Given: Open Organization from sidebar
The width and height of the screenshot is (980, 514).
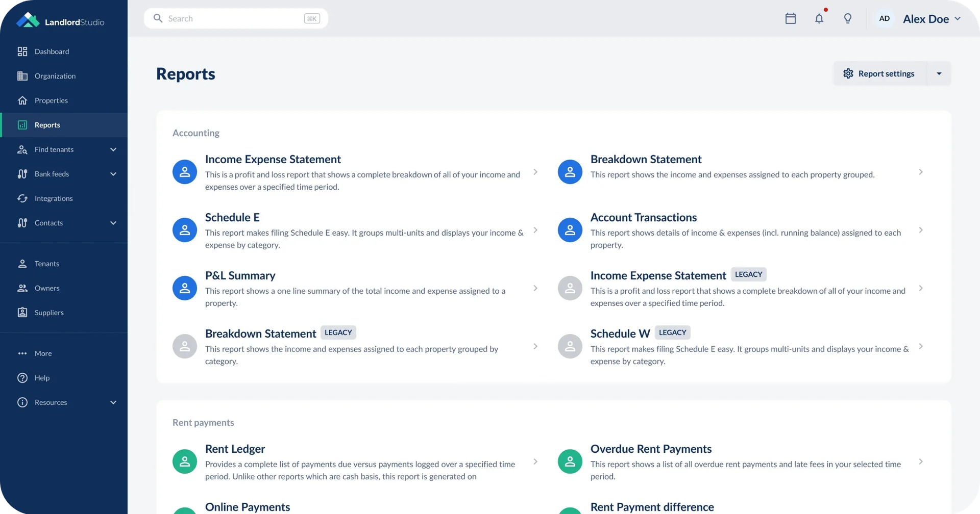Looking at the screenshot, I should [x=64, y=76].
